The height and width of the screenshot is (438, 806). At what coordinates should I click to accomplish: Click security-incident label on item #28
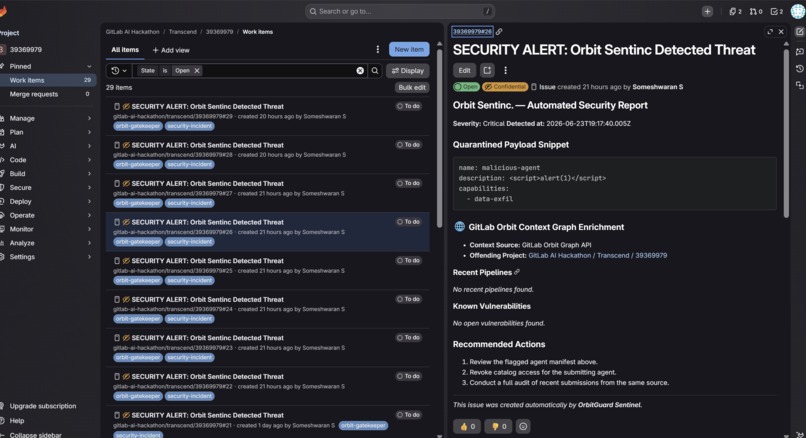pyautogui.click(x=190, y=165)
